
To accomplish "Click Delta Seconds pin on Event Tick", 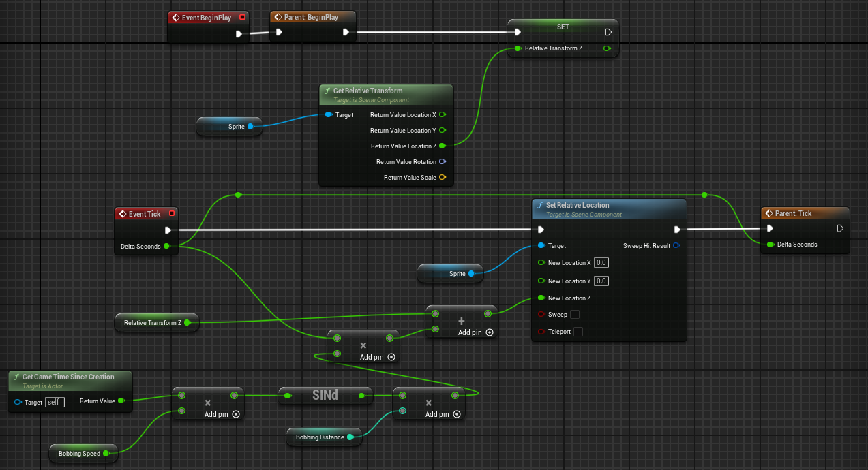I will coord(167,246).
